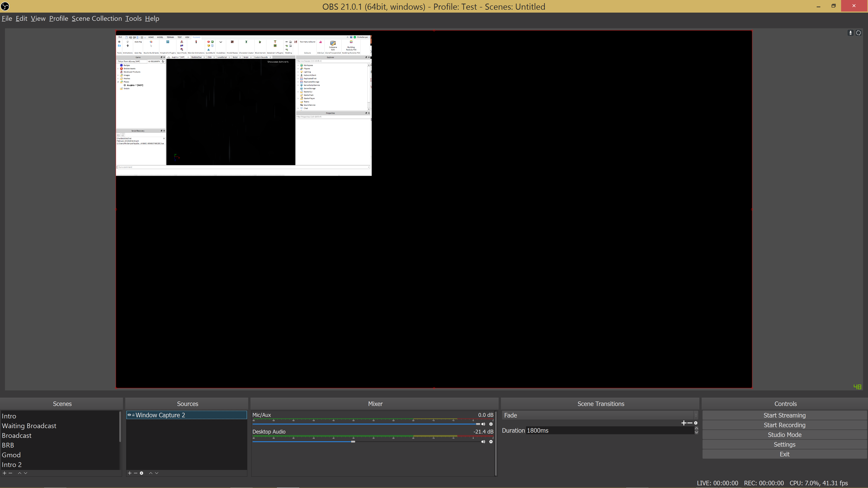Open source properties gear in Sources panel
The image size is (868, 488).
click(142, 473)
